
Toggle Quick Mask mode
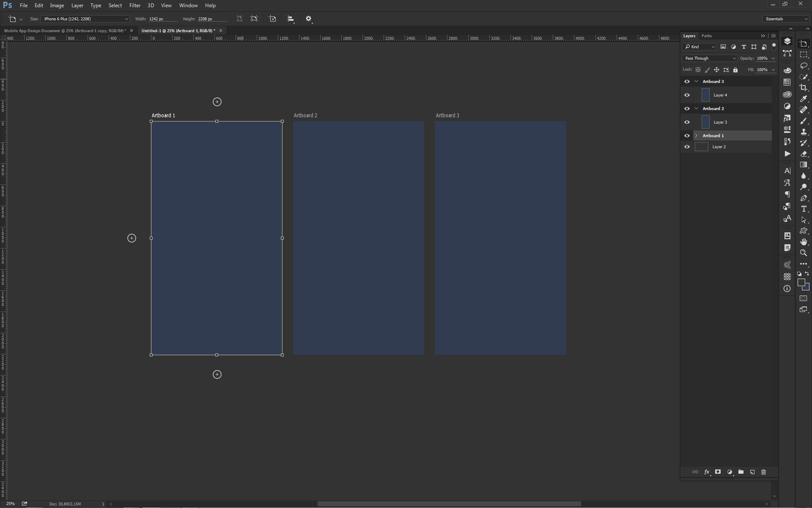pos(804,298)
